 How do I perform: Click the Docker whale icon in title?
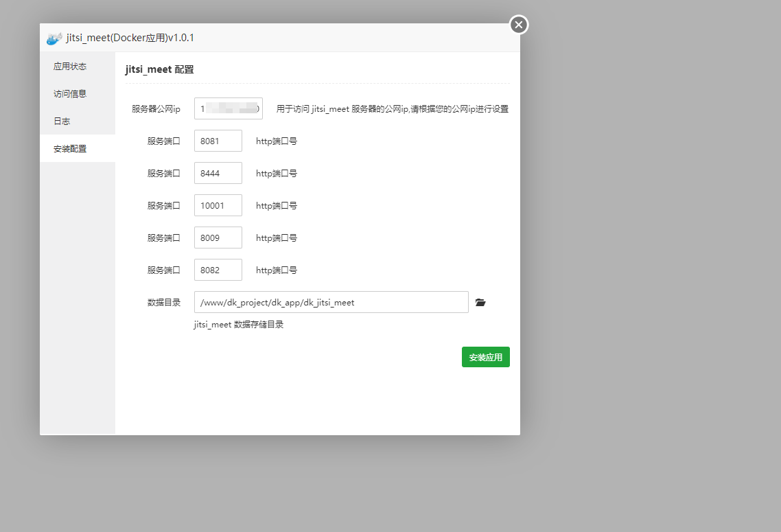(x=54, y=38)
